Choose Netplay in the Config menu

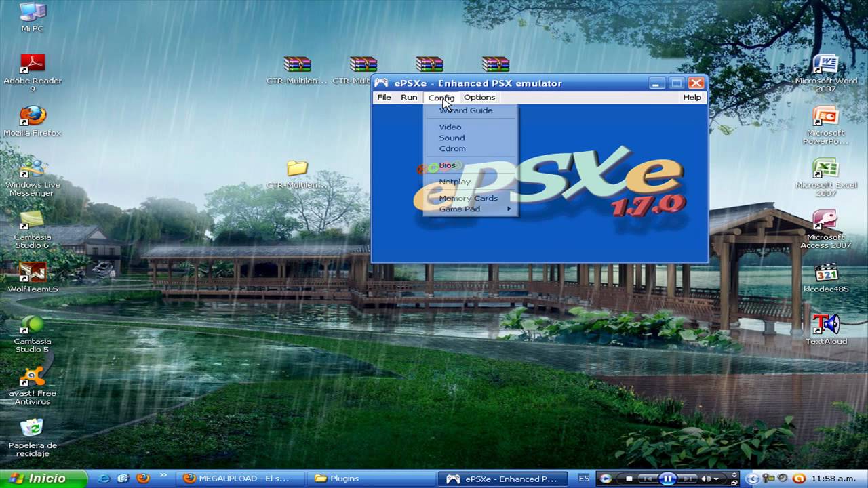(471, 182)
